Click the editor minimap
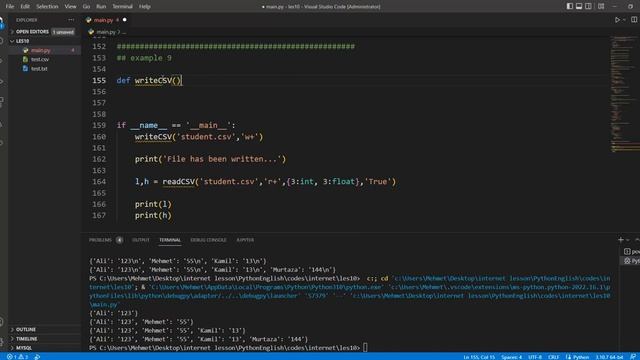This screenshot has height=360, width=640. click(624, 94)
